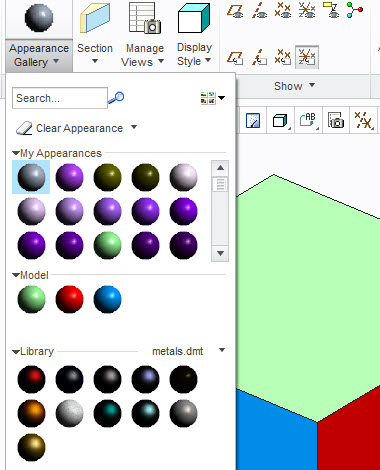Toggle spin center display icon
The height and width of the screenshot is (470, 380).
pos(354,10)
